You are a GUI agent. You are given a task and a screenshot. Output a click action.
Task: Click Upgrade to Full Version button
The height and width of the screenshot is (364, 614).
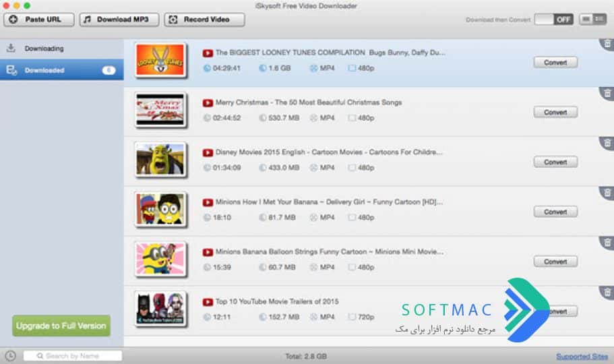coord(61,326)
